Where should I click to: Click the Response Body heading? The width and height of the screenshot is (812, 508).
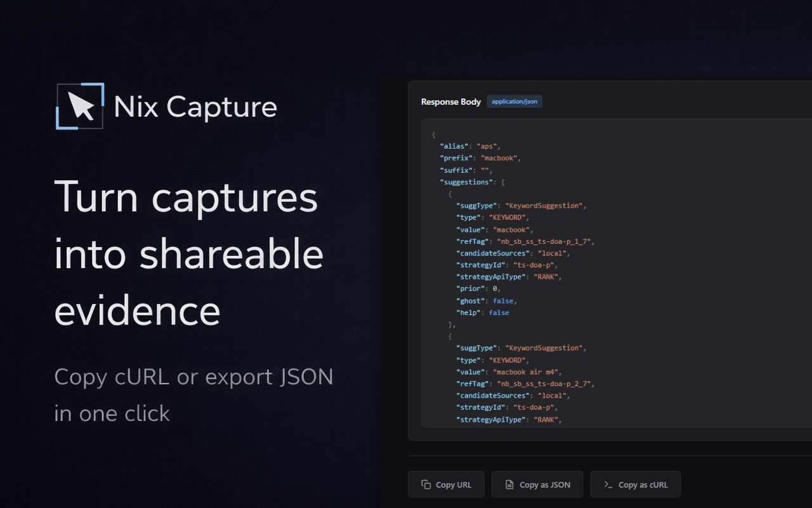[450, 102]
